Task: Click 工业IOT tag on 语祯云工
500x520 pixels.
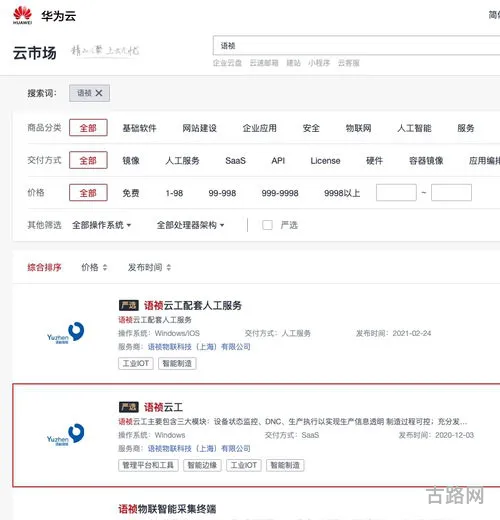Action: pyautogui.click(x=244, y=465)
